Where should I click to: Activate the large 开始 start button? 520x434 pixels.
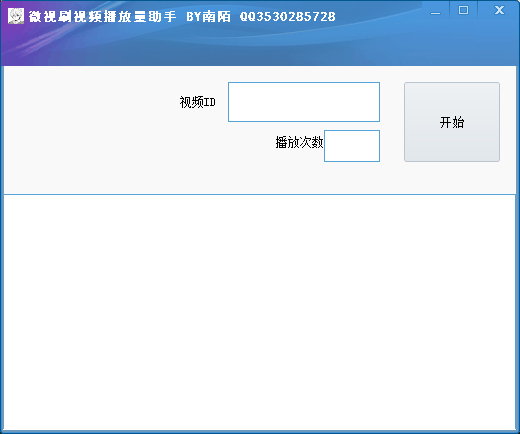pos(452,122)
